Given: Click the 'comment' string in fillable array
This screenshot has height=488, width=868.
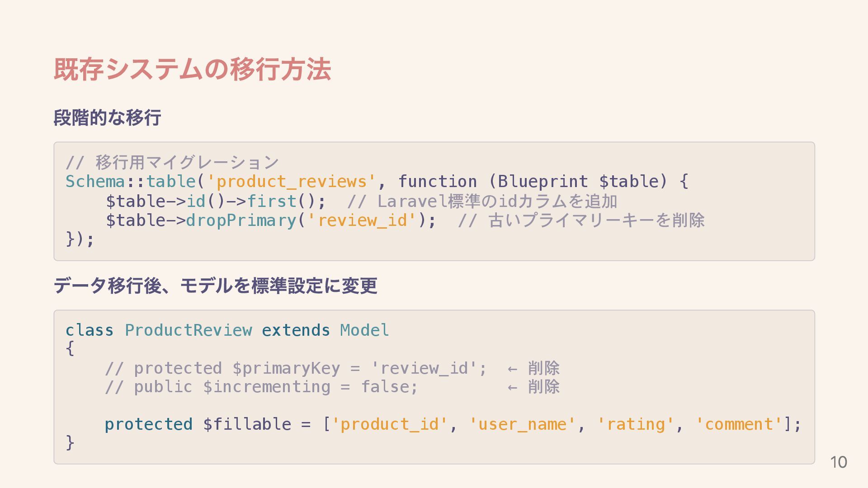Looking at the screenshot, I should (739, 424).
